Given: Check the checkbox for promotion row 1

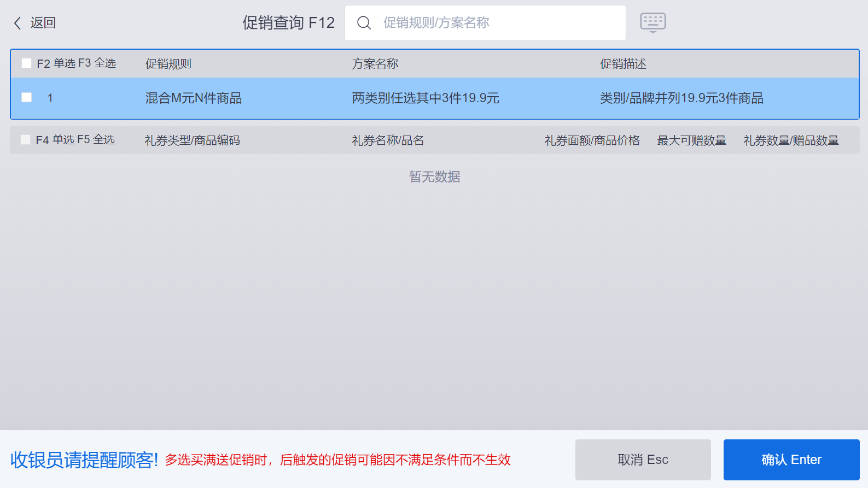Looking at the screenshot, I should [26, 98].
